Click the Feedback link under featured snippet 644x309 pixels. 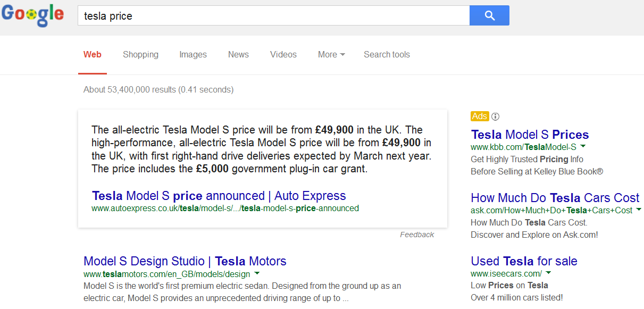417,235
